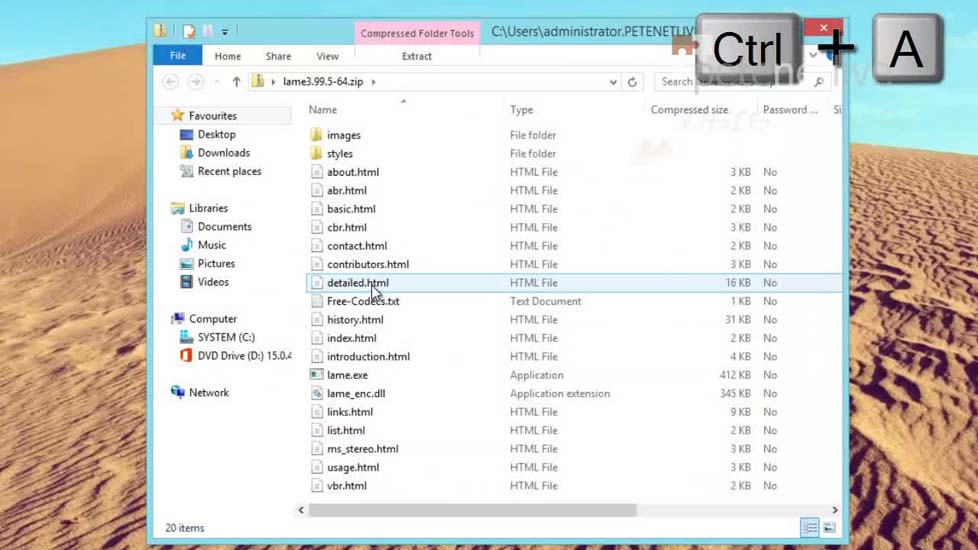Click the horizontal scrollbar thumb
978x550 pixels.
(472, 510)
